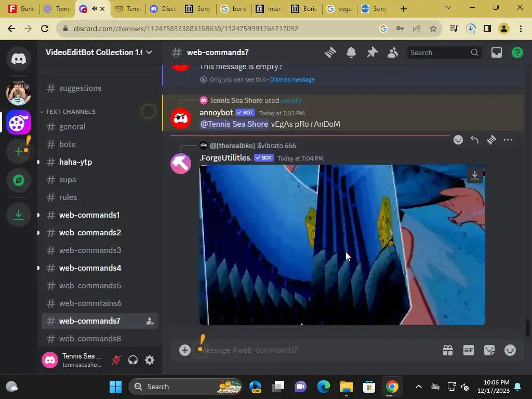Open the attached SpongeBob video preview
This screenshot has width=532, height=399.
pyautogui.click(x=342, y=245)
